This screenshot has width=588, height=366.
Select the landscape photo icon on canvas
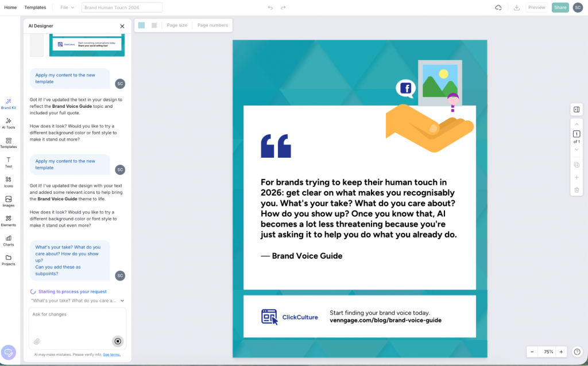[440, 83]
